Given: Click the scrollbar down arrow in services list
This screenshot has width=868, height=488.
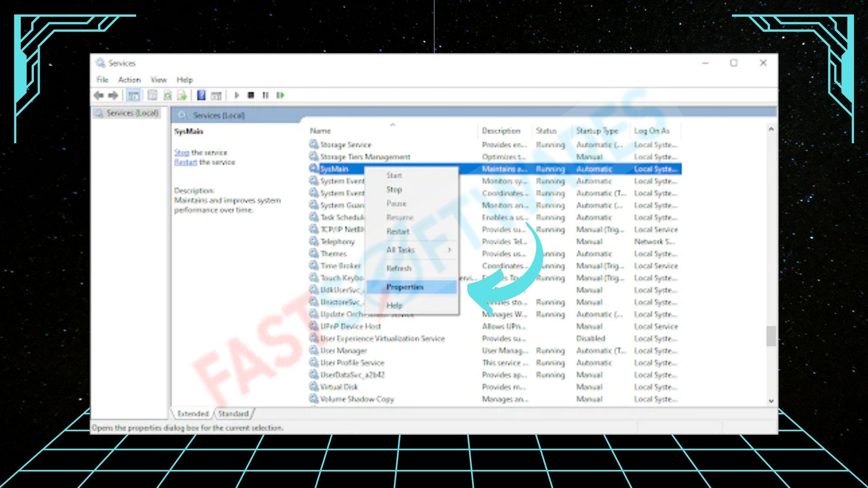Looking at the screenshot, I should click(x=771, y=401).
